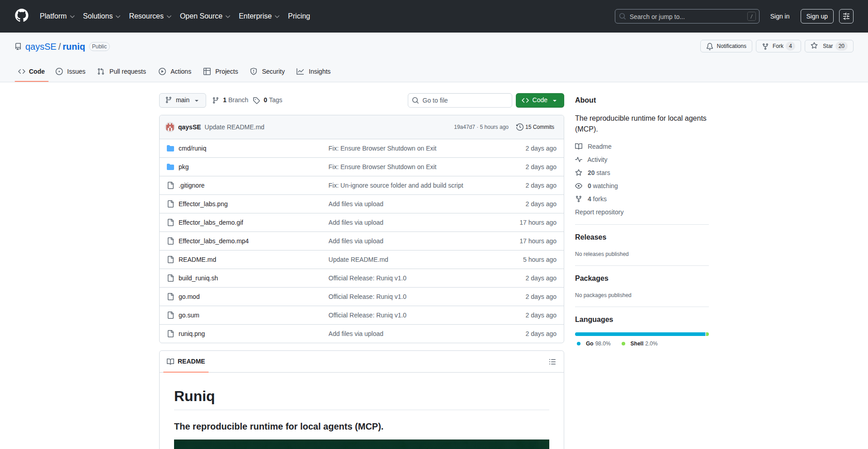Open the build_runiq.sh file
The height and width of the screenshot is (449, 868).
198,278
